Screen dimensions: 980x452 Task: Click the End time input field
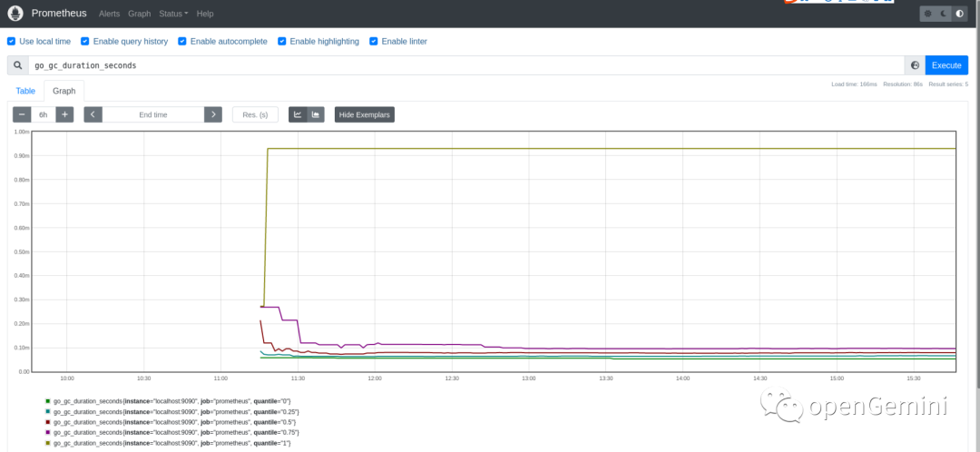(153, 114)
